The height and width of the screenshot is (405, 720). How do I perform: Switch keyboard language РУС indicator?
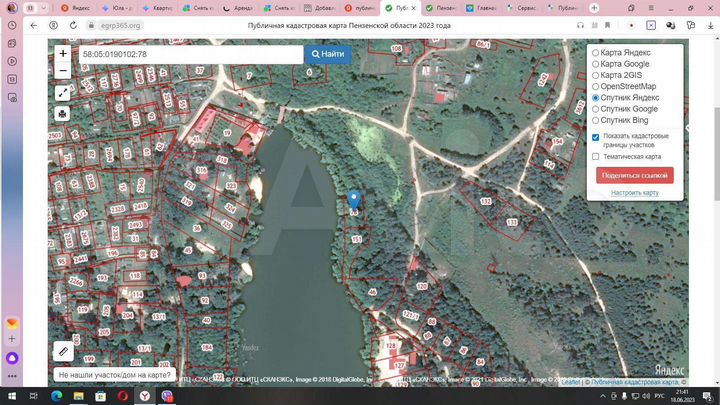(659, 396)
